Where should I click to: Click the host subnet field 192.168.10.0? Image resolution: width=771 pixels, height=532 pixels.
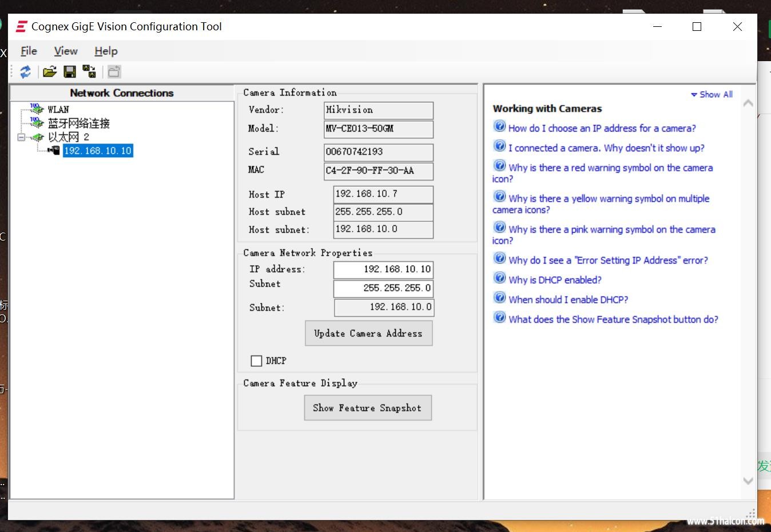point(383,229)
